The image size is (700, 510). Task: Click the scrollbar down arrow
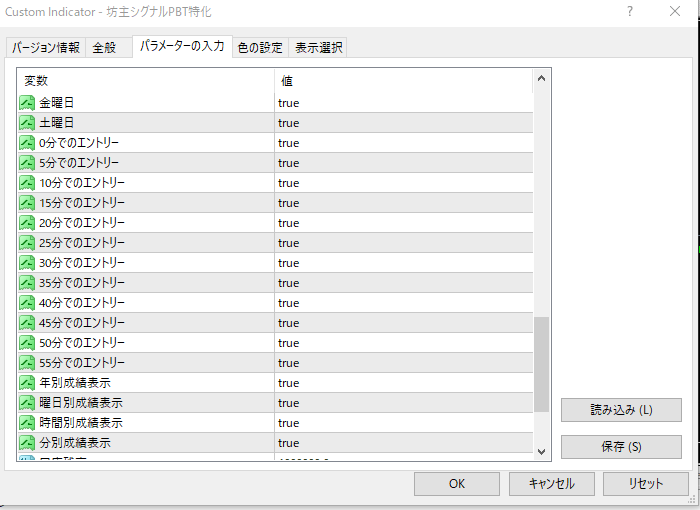(542, 452)
